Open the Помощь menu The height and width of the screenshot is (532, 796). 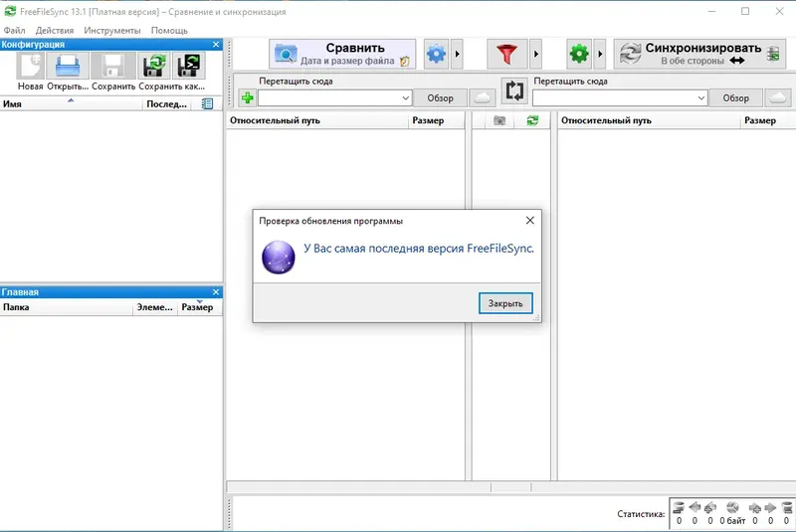(169, 31)
